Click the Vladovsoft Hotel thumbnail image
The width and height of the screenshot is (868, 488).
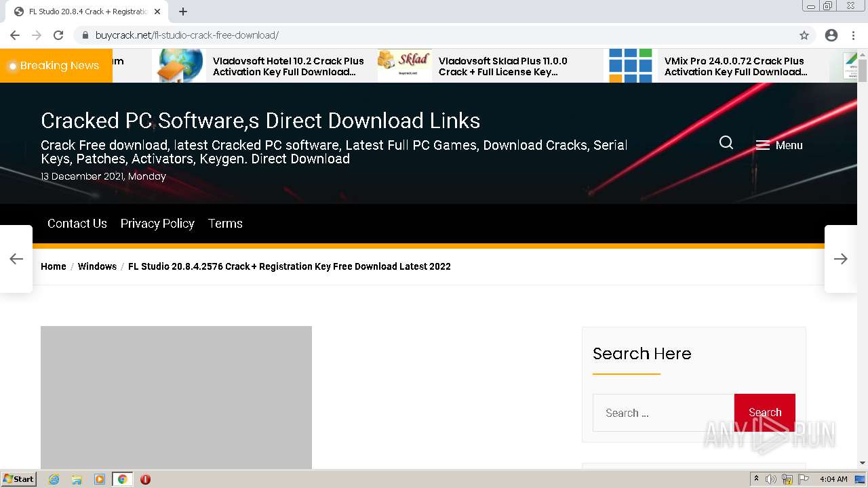pos(180,66)
